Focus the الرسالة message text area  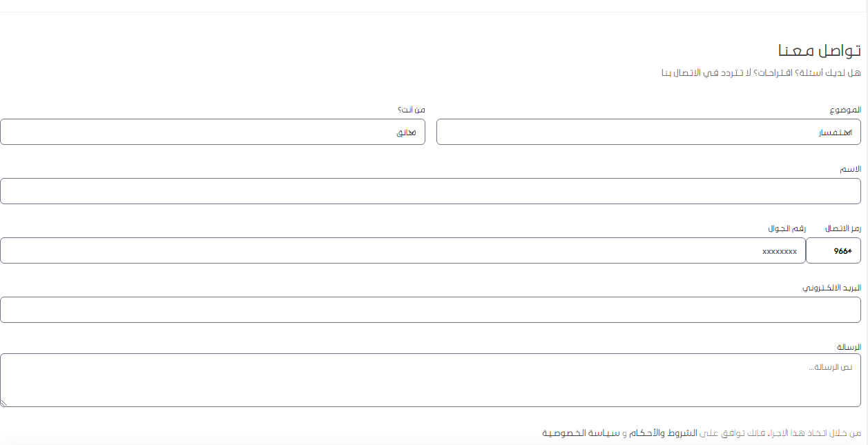(430, 380)
